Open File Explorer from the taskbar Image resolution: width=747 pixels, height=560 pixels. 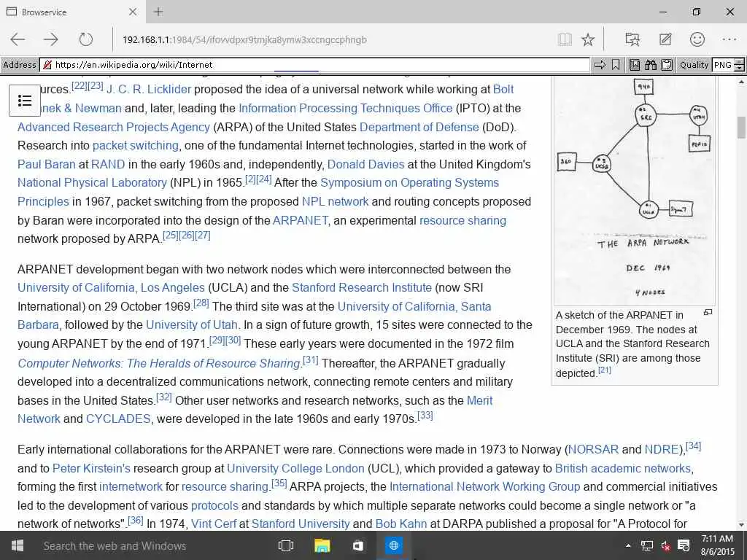pos(322,545)
